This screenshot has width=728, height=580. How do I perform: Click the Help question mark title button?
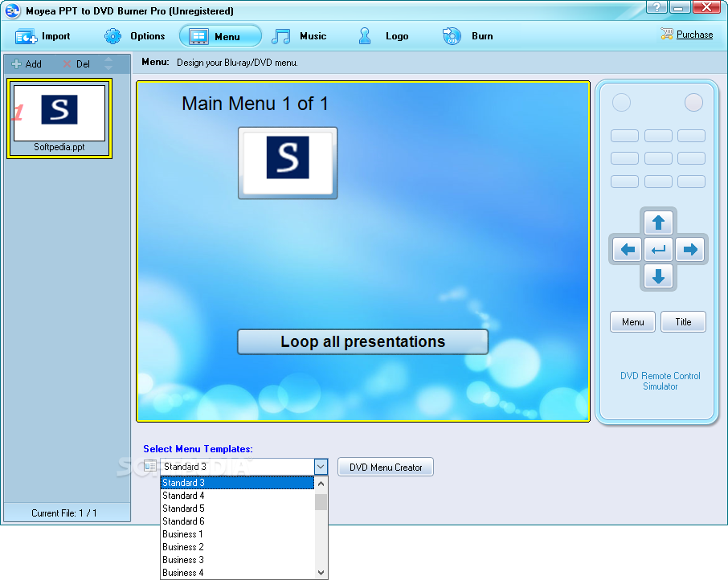[656, 7]
